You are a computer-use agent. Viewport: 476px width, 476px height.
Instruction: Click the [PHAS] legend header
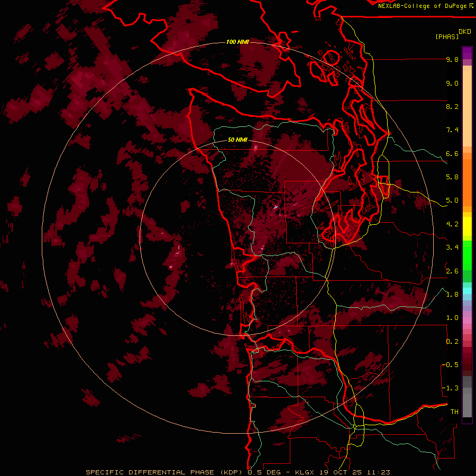click(x=447, y=36)
